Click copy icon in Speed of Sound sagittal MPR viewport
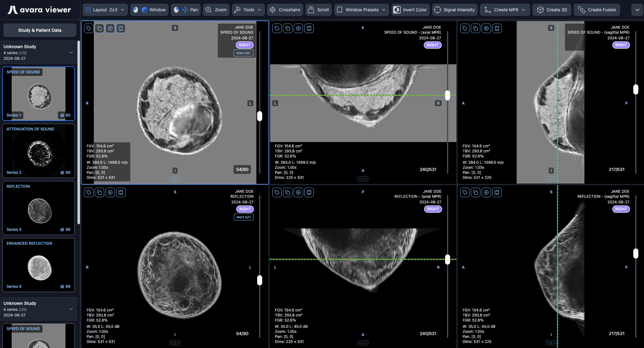Viewport: 644px width, 348px height. [x=476, y=28]
